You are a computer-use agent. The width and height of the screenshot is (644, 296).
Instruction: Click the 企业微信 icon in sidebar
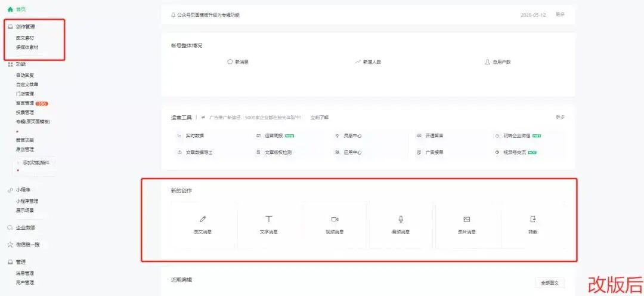(10, 227)
